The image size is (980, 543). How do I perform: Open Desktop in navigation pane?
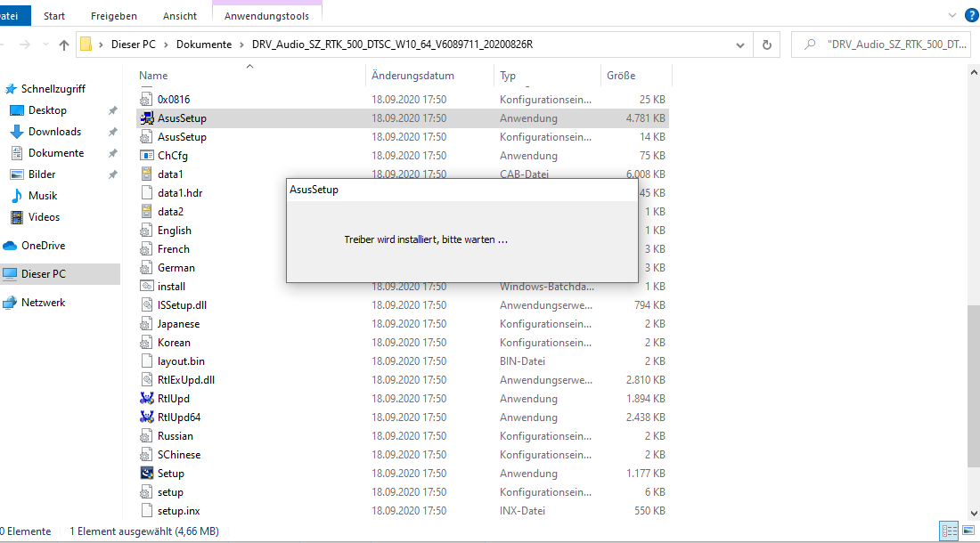coord(47,110)
